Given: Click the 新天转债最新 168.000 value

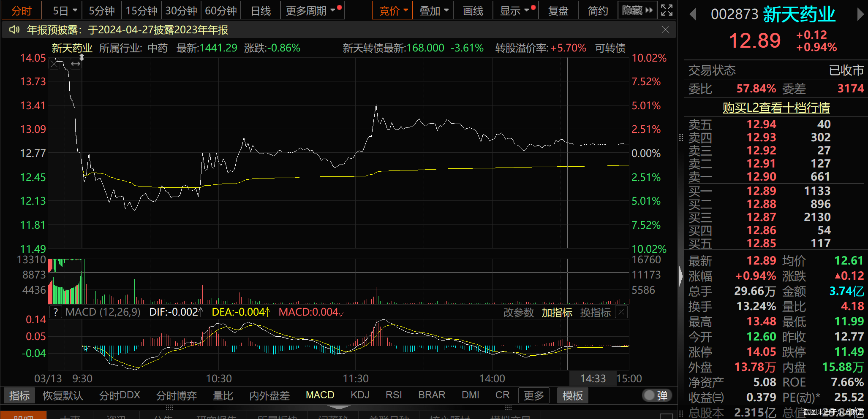Looking at the screenshot, I should pyautogui.click(x=425, y=48).
